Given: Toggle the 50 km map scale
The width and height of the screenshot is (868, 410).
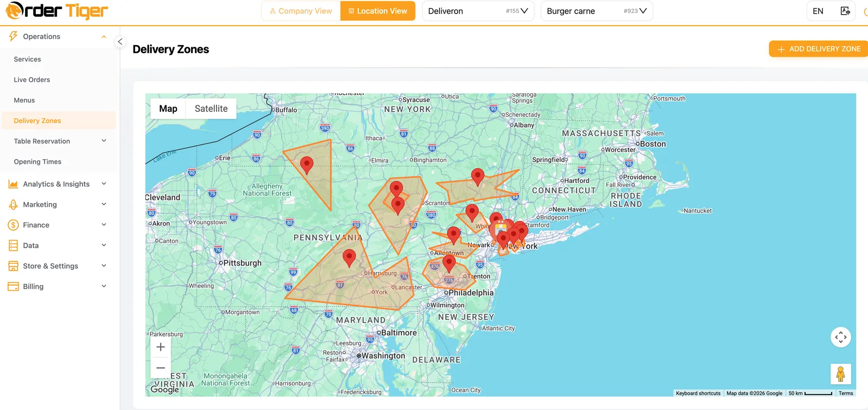Looking at the screenshot, I should pos(810,393).
